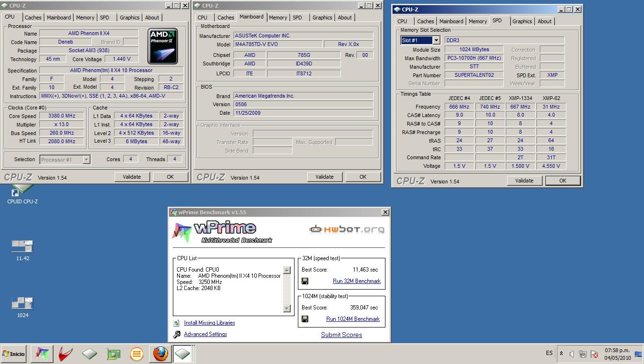The height and width of the screenshot is (364, 644).
Task: Click the BIOS Date 11/25/2009 field
Action: pyautogui.click(x=304, y=113)
